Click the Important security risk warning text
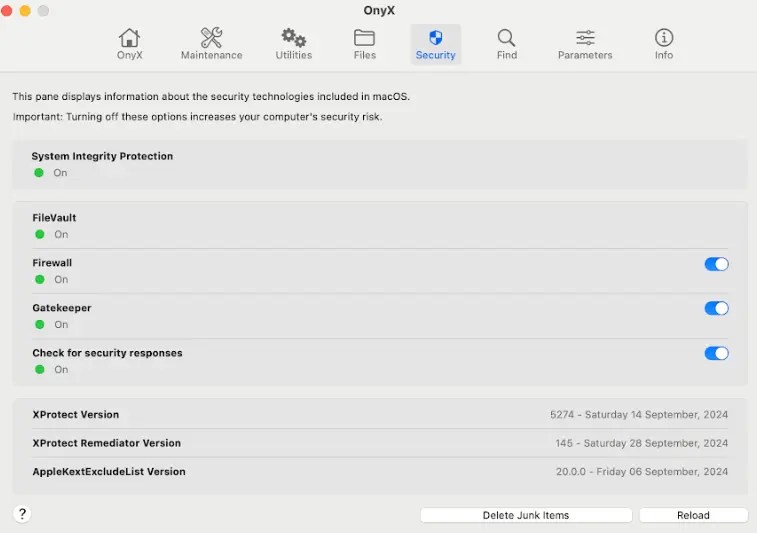This screenshot has height=533, width=757. pos(197,117)
